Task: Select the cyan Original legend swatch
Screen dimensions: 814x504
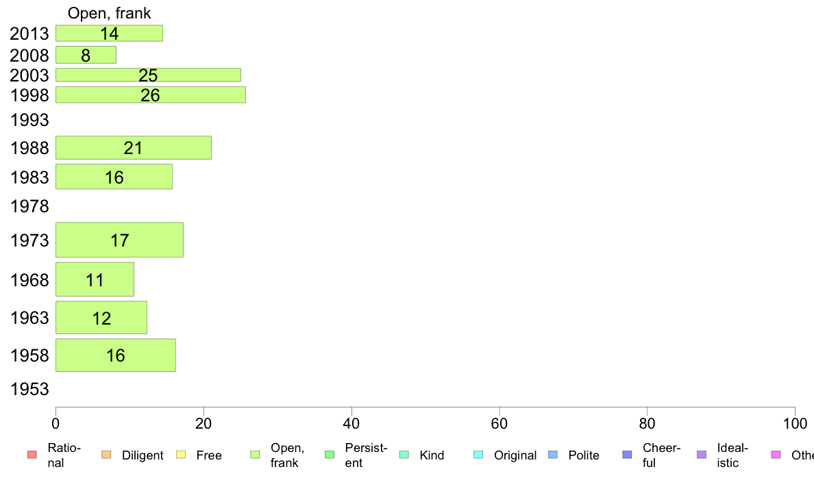Action: click(x=478, y=455)
